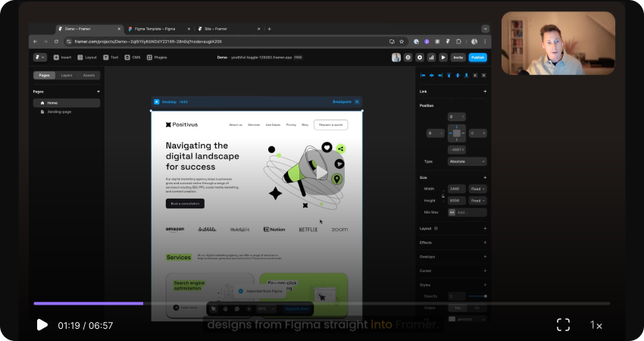The width and height of the screenshot is (644, 341).
Task: Play the video with the play button
Action: coord(42,325)
